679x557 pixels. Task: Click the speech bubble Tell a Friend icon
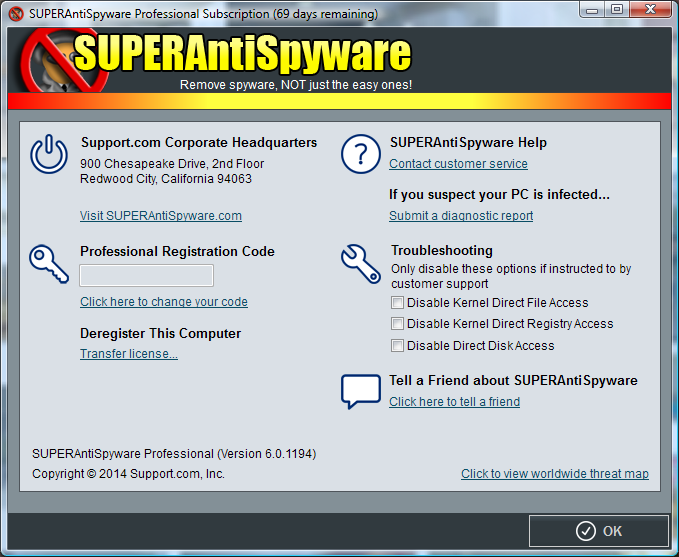click(361, 391)
